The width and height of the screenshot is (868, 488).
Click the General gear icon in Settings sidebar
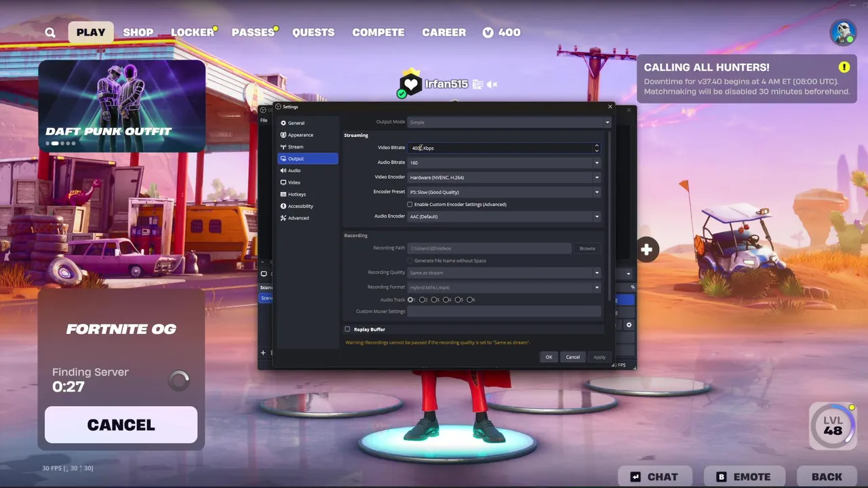[283, 123]
